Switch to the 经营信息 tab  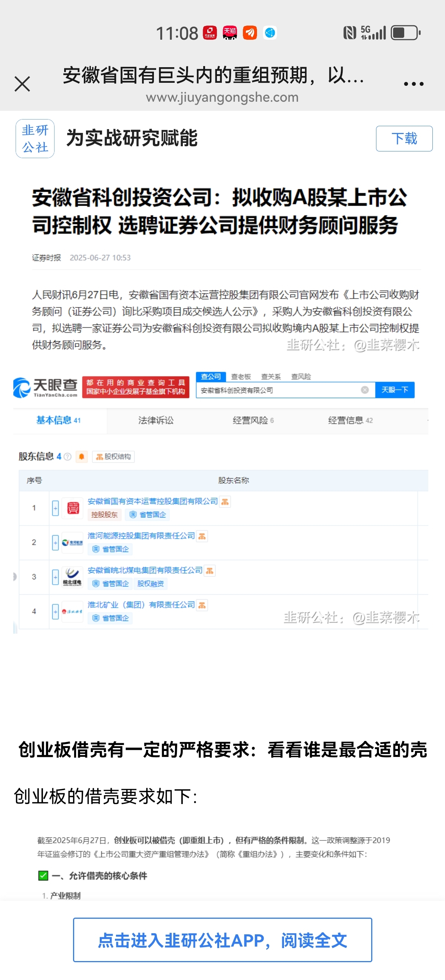350,420
